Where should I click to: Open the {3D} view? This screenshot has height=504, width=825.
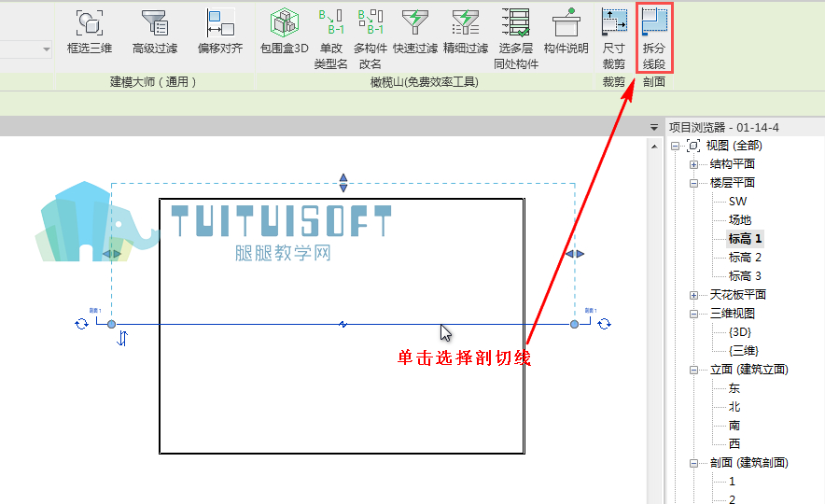click(740, 332)
